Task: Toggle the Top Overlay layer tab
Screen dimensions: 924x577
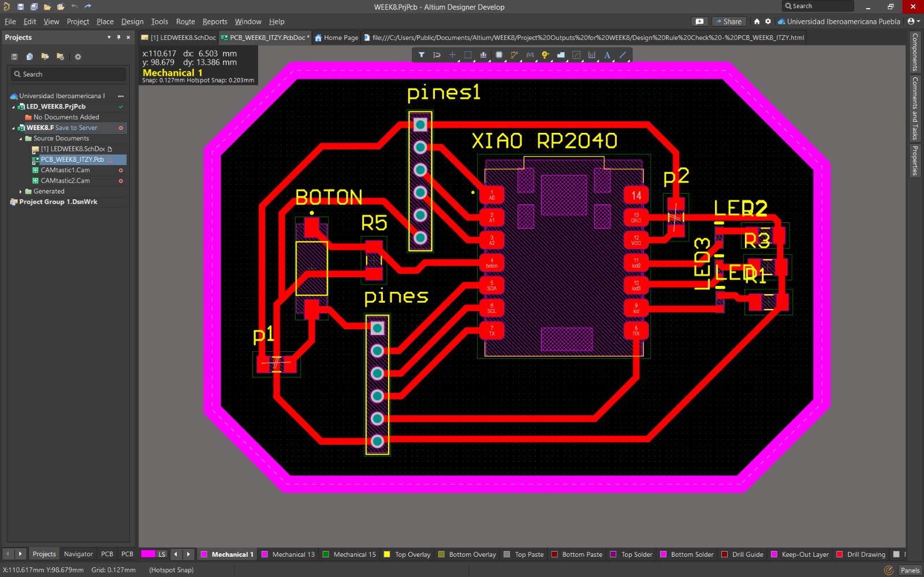Action: click(407, 554)
